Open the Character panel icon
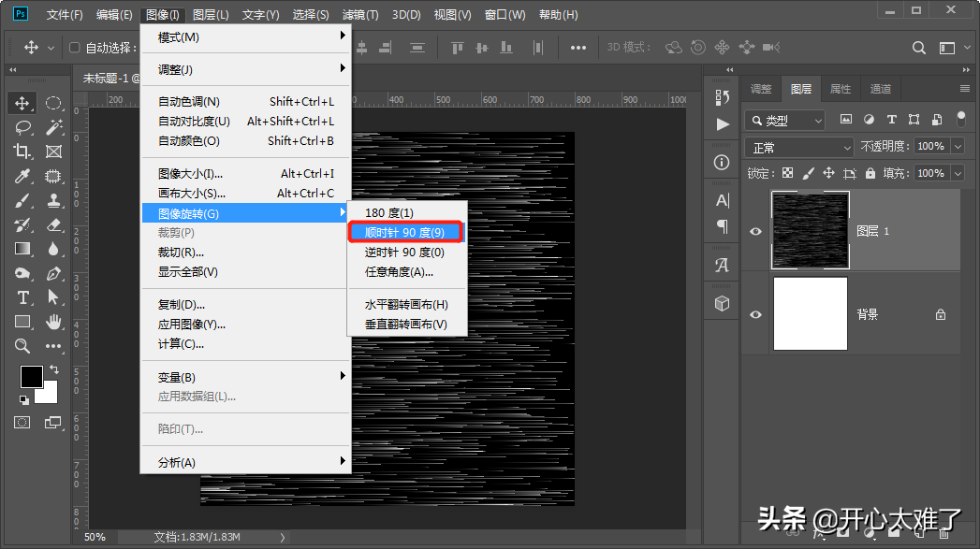 click(722, 200)
